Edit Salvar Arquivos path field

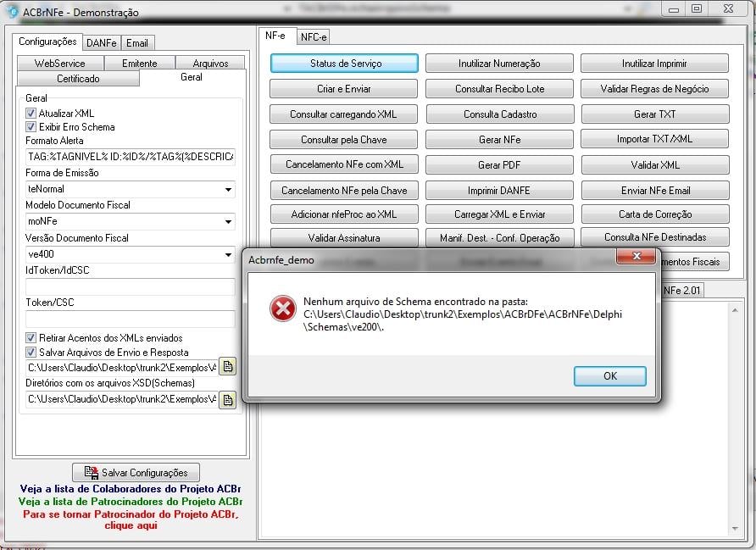coord(121,367)
